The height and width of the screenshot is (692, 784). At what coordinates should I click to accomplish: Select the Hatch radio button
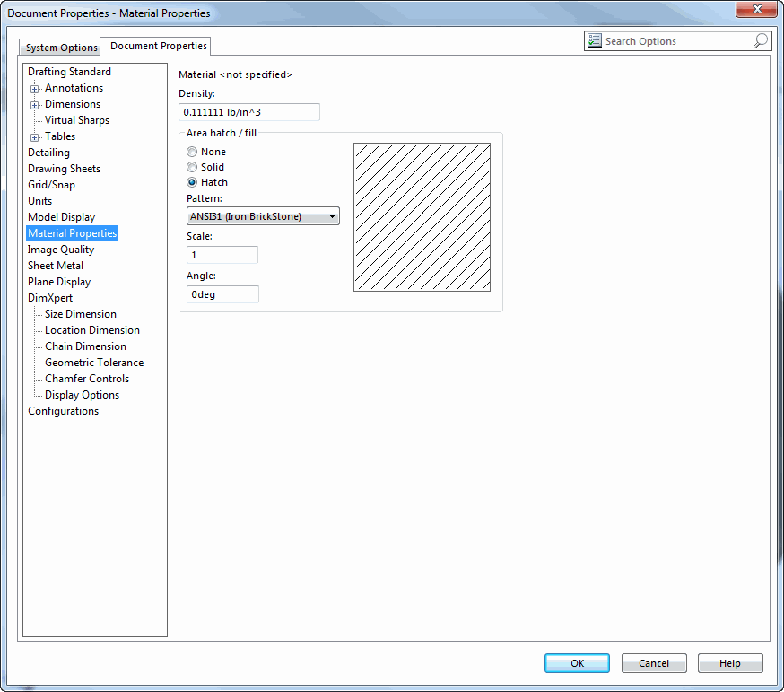(192, 182)
